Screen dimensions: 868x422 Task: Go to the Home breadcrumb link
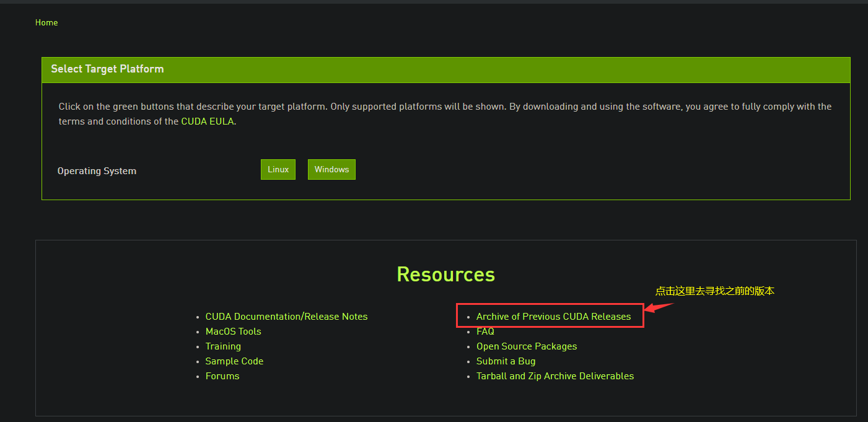click(46, 22)
